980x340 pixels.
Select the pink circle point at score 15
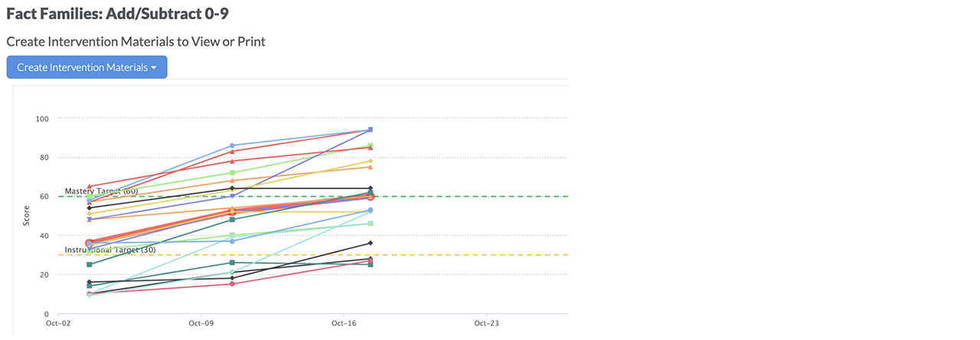232,284
